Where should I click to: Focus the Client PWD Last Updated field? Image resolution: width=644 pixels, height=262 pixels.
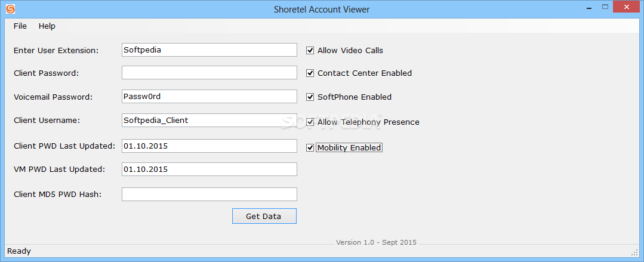click(209, 146)
